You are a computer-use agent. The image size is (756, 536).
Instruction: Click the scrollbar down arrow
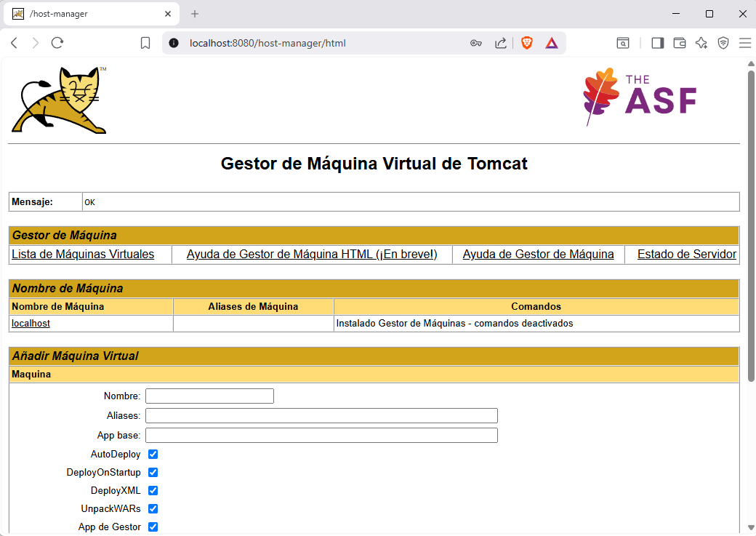click(751, 527)
